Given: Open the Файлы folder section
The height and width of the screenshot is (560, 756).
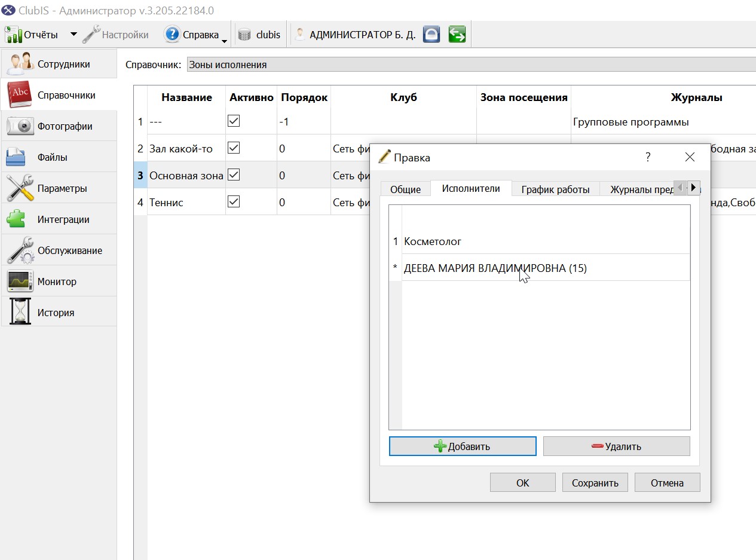Looking at the screenshot, I should [59, 157].
